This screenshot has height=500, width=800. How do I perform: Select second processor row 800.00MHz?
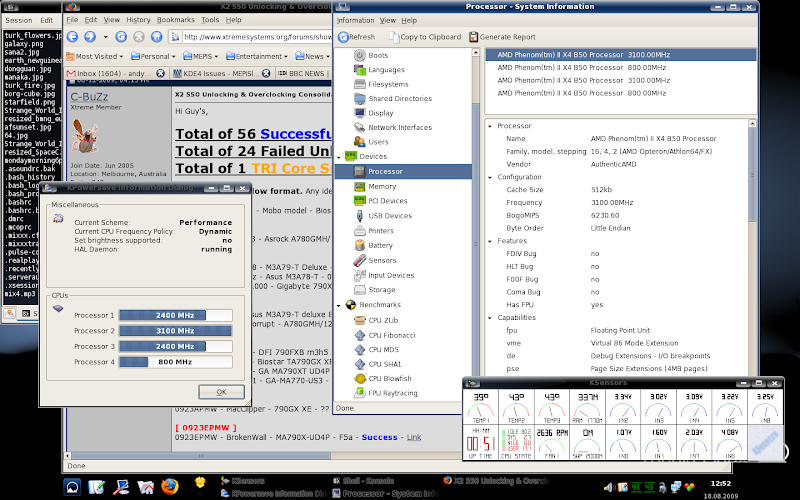click(x=620, y=67)
